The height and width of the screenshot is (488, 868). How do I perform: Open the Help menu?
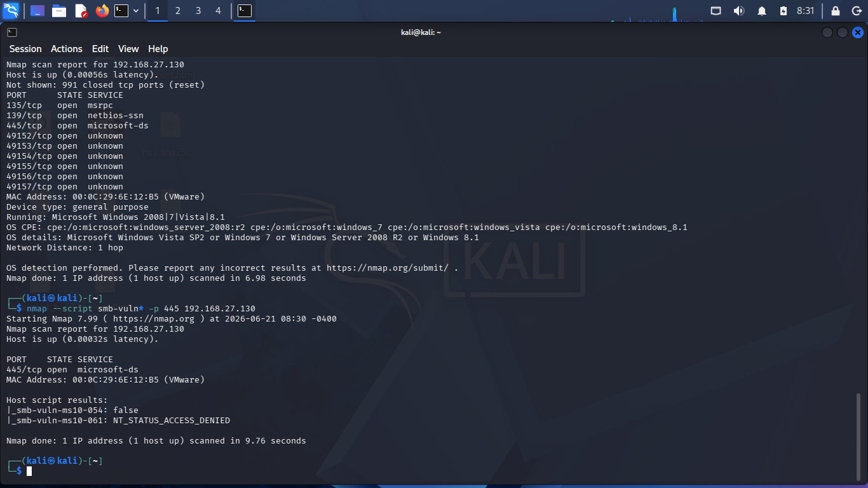tap(158, 49)
